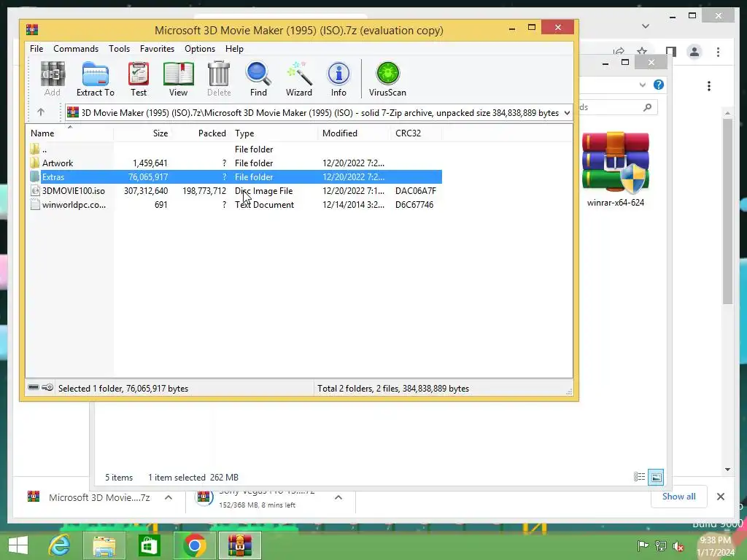Show archive Info

coord(338,79)
